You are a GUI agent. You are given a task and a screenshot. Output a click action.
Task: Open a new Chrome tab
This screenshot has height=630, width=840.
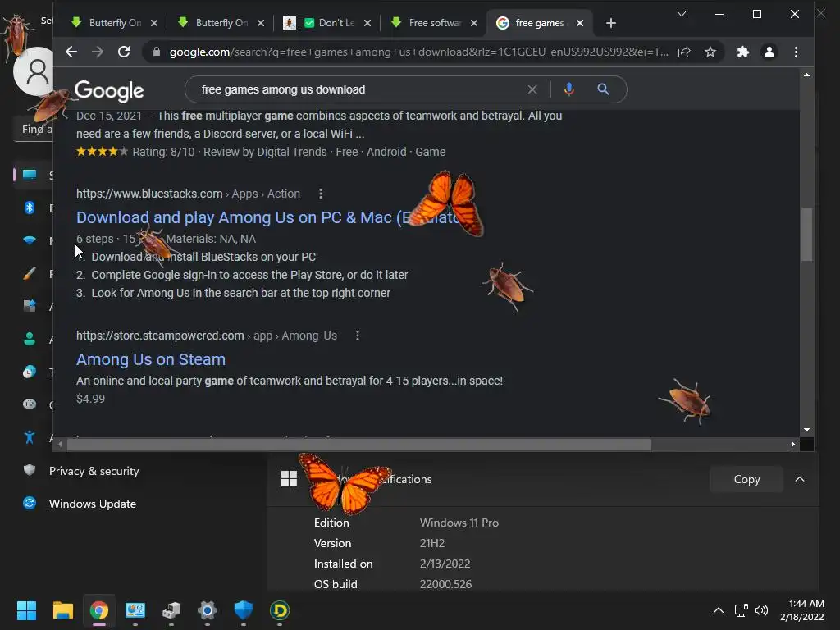[610, 23]
